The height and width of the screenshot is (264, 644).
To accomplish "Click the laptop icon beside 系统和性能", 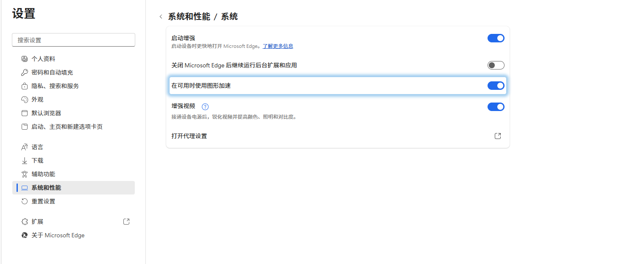I will [24, 188].
